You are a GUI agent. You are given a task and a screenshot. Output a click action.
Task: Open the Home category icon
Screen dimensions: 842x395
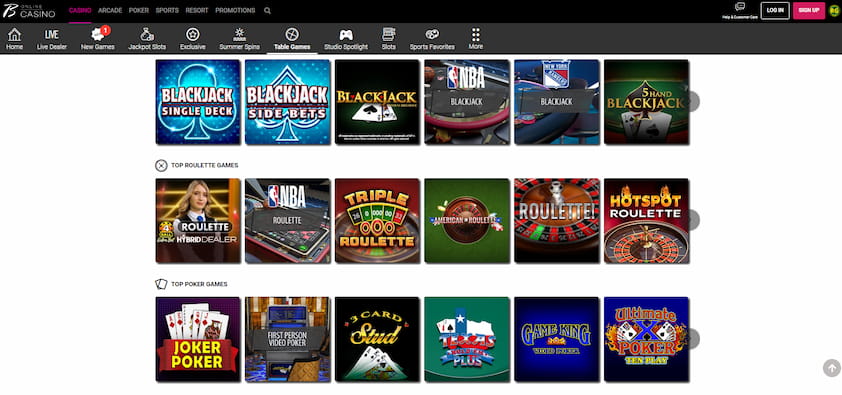pyautogui.click(x=14, y=39)
